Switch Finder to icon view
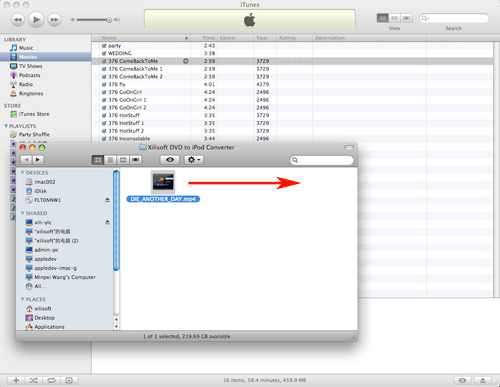 [x=98, y=160]
